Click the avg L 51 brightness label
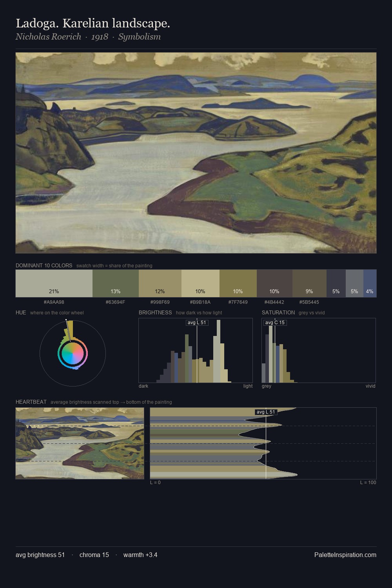This screenshot has width=392, height=588. pos(197,323)
